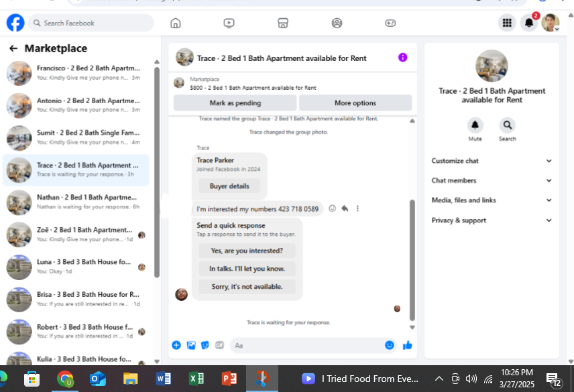Open the Sumit Single Family conversation
574x392 pixels.
coord(76,137)
